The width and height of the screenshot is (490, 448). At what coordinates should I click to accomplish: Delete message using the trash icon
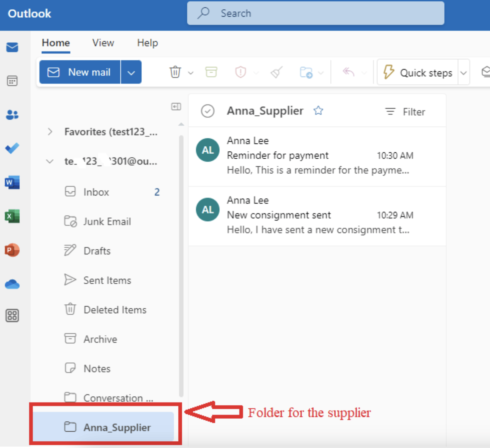pyautogui.click(x=175, y=72)
